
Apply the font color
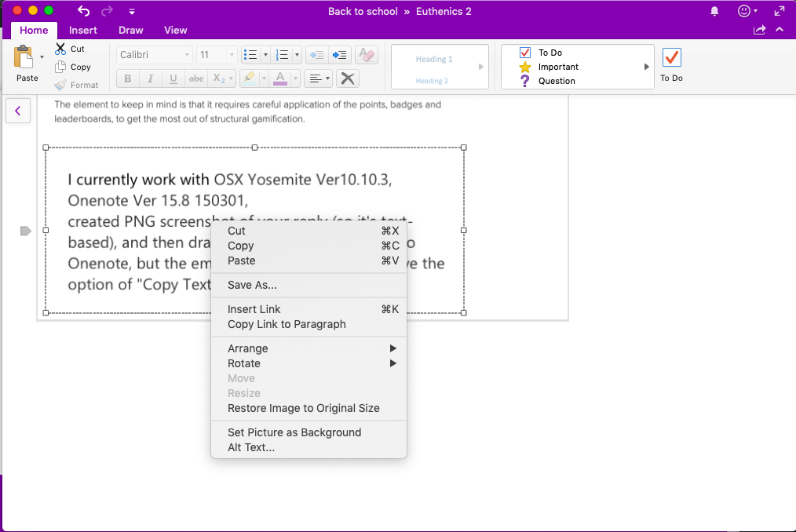280,78
